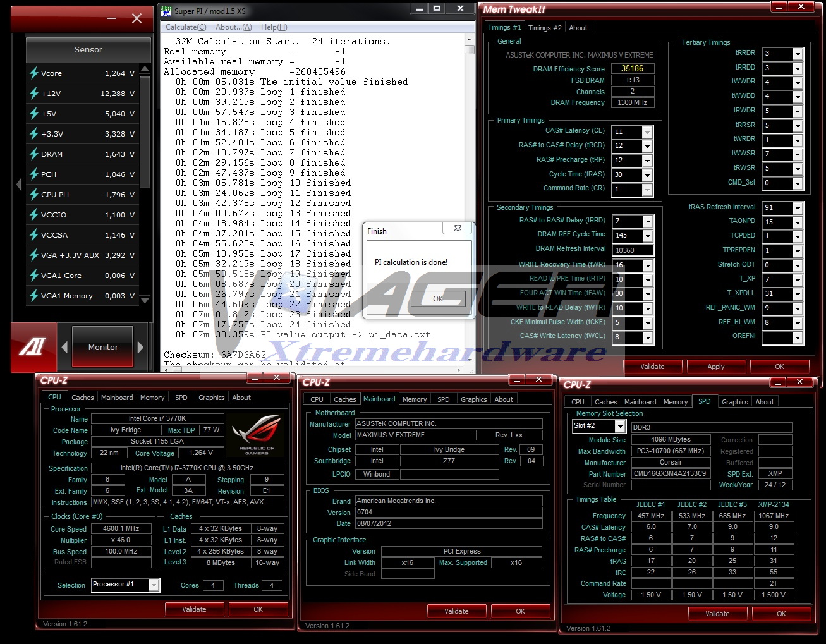The image size is (826, 644).
Task: Click the sensor list scrollbar down arrow
Action: point(145,300)
